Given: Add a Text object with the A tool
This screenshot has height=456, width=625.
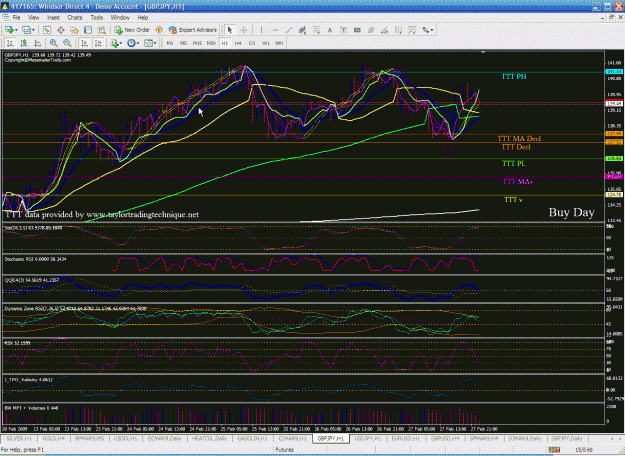Looking at the screenshot, I should coord(330,30).
